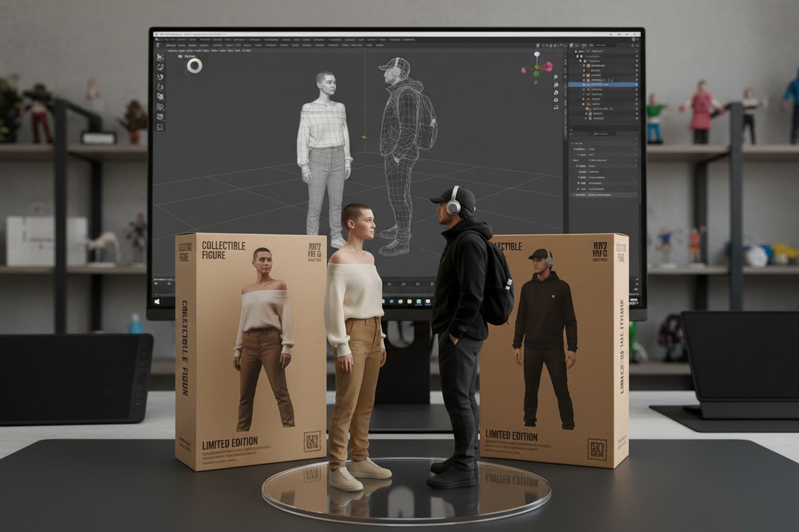Click the bottom tool icon in left toolbar
Screen dimensions: 799x532
(x=160, y=126)
